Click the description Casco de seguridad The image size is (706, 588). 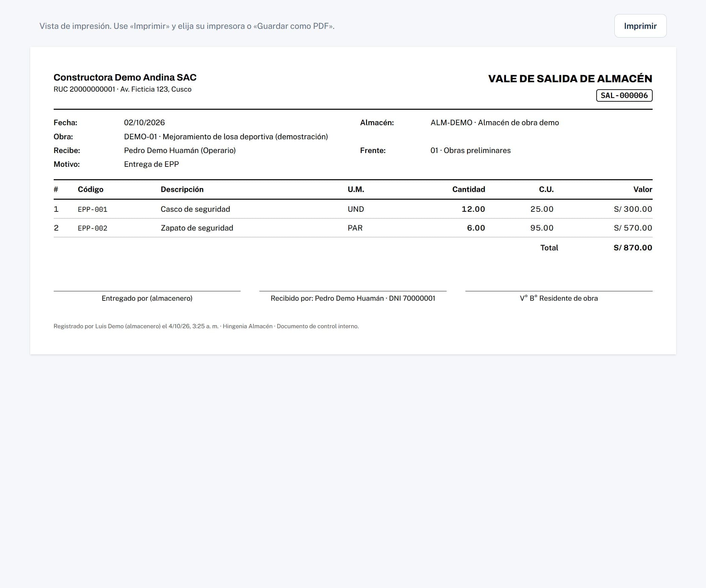(x=195, y=209)
